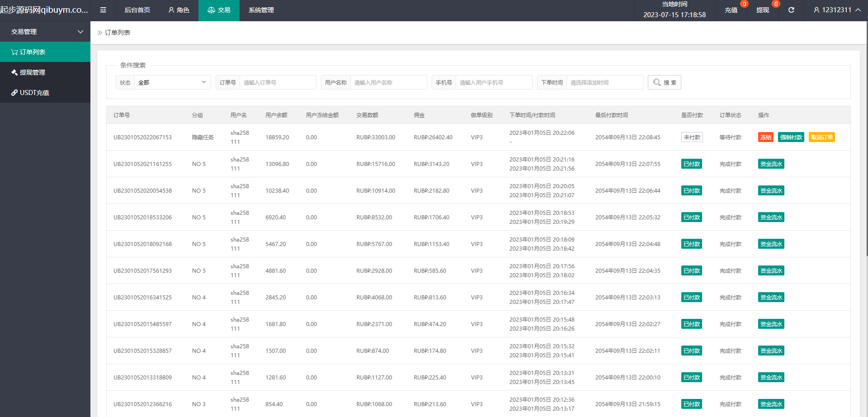The width and height of the screenshot is (868, 417).
Task: Open 资金流水 for order UB2301052021161255
Action: (771, 164)
